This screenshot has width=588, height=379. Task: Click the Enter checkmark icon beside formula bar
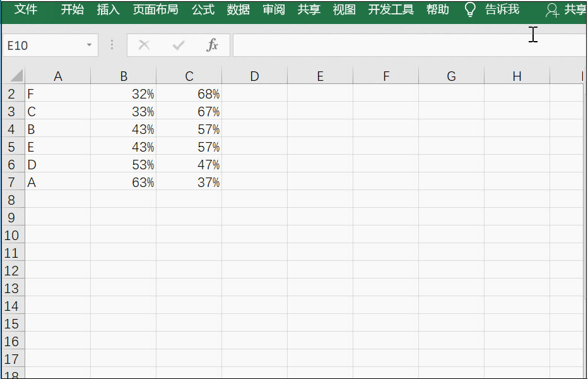point(178,45)
